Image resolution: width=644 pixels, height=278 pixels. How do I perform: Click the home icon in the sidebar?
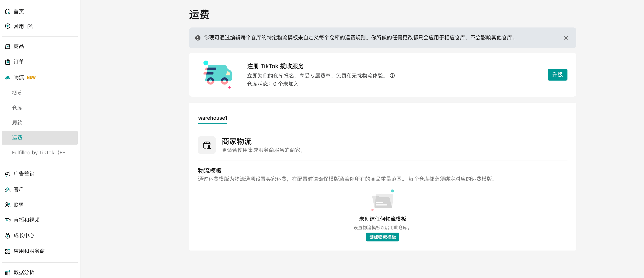tap(7, 11)
